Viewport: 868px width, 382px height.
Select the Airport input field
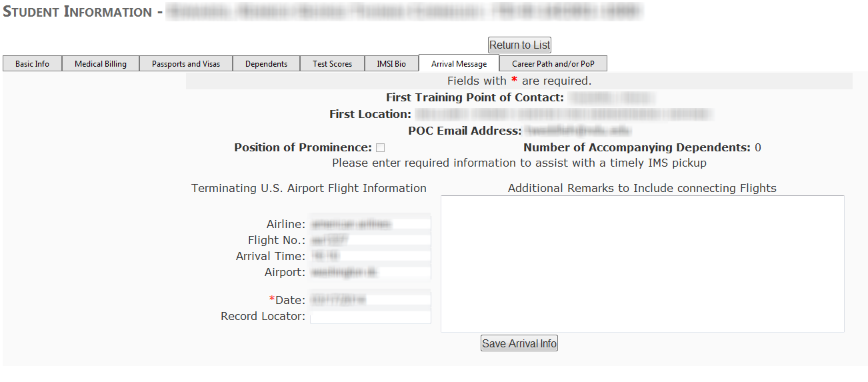(370, 272)
